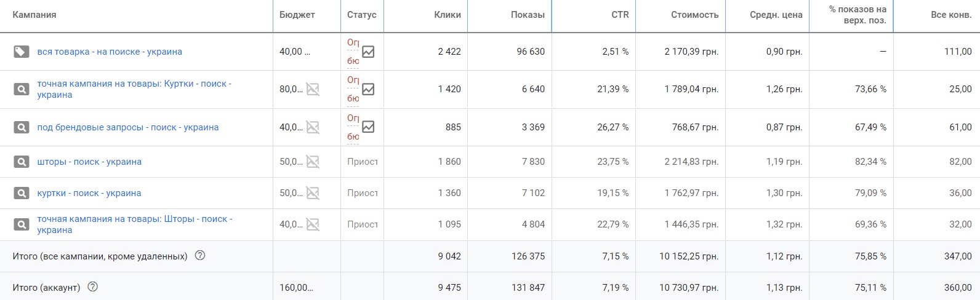Click search icon next to "шторы - поиск - украина"
Screen dimensions: 980x300
click(x=21, y=162)
